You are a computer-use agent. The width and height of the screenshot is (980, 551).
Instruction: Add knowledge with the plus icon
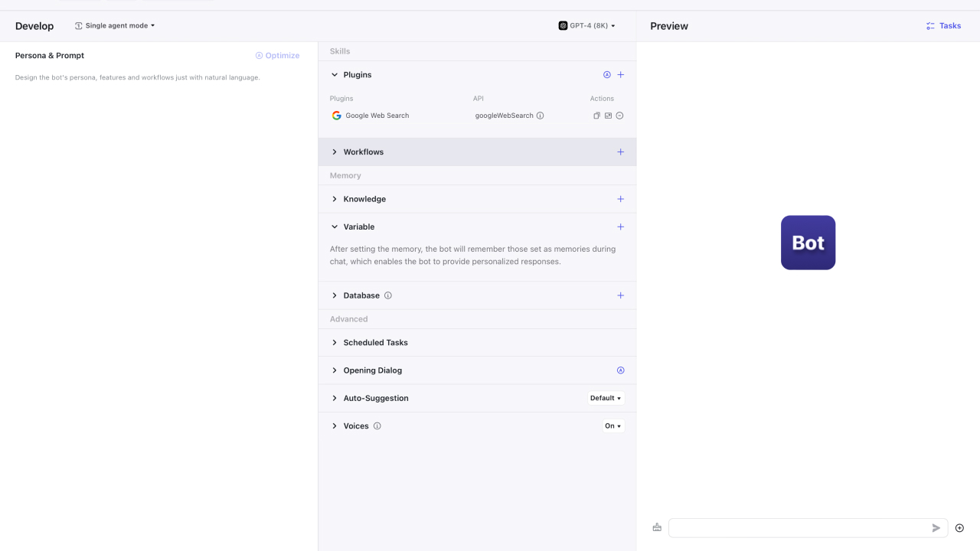(x=621, y=199)
